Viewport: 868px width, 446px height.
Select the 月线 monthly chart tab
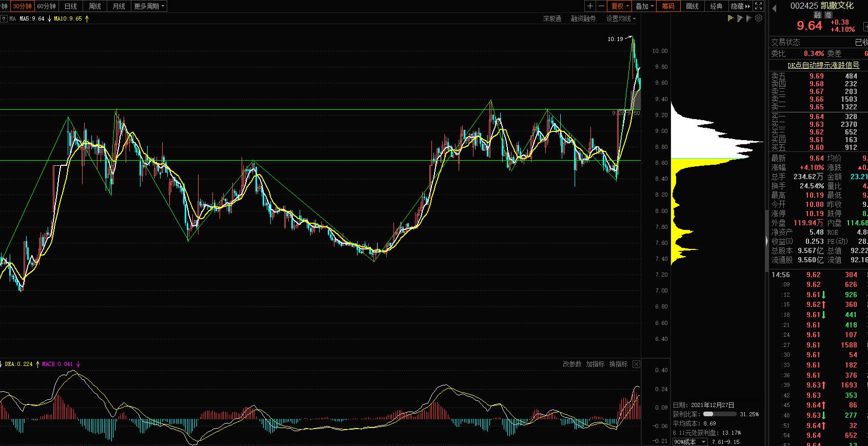coord(119,6)
